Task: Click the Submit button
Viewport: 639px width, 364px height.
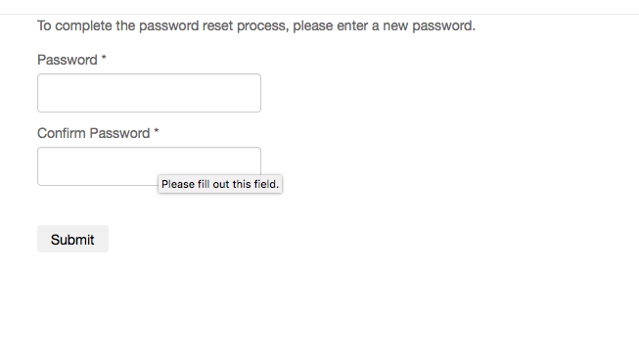Action: [x=72, y=239]
